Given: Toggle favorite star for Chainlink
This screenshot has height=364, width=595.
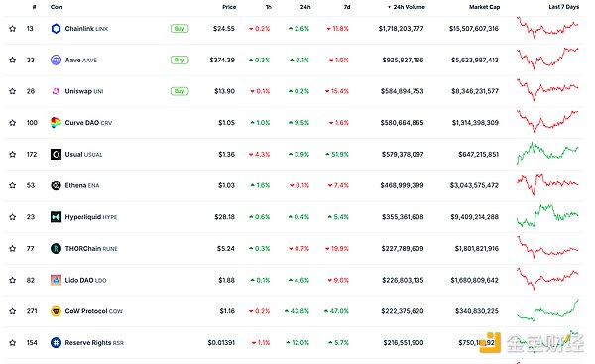Looking at the screenshot, I should [x=13, y=29].
